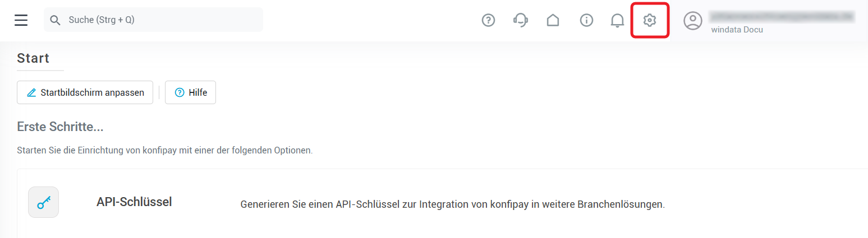Click the key icon for API-Schlüssel
Viewport: 868px width, 238px height.
43,202
